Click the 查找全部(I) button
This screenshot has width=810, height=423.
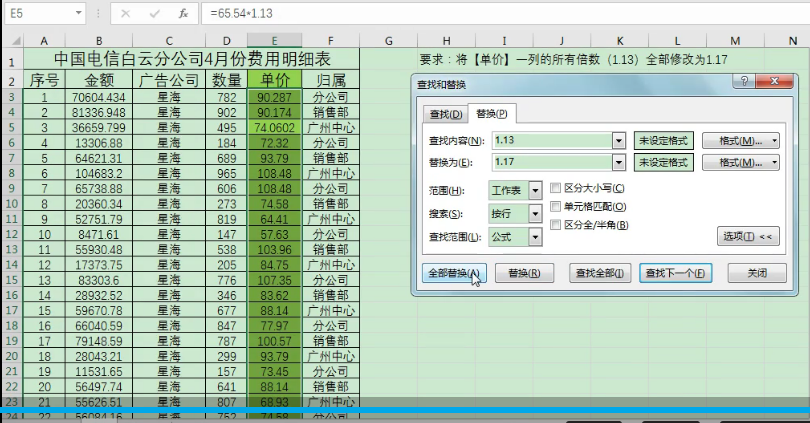(x=600, y=273)
